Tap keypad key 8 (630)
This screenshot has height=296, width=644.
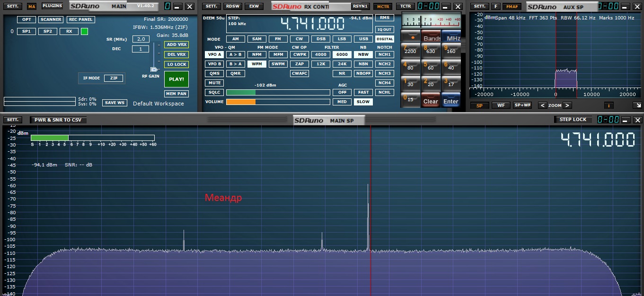coord(431,51)
